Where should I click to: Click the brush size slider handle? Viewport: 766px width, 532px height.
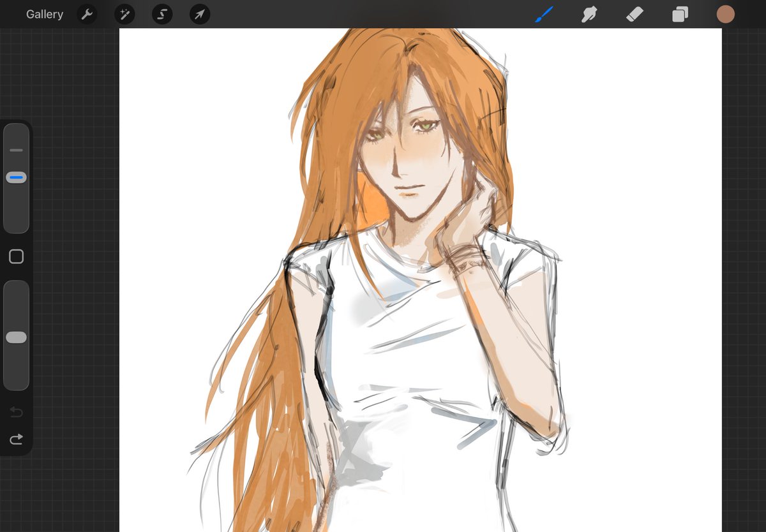point(16,177)
